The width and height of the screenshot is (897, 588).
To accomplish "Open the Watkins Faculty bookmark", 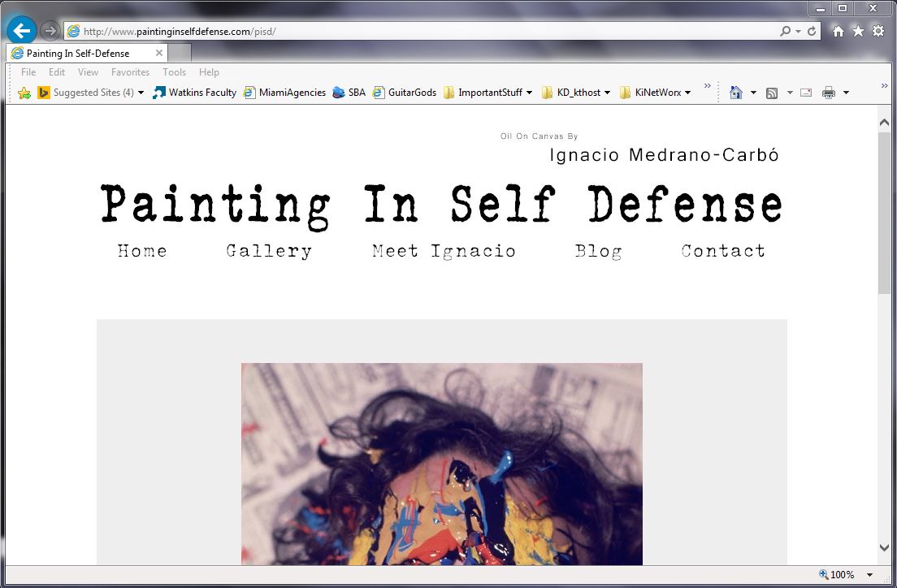I will tap(194, 93).
